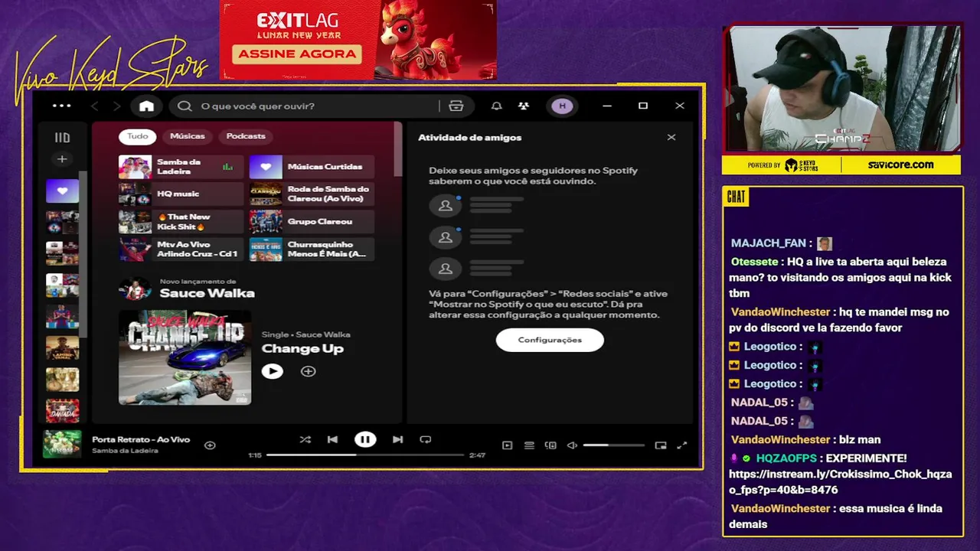Open connect to a device icon
The image size is (980, 551).
(550, 445)
